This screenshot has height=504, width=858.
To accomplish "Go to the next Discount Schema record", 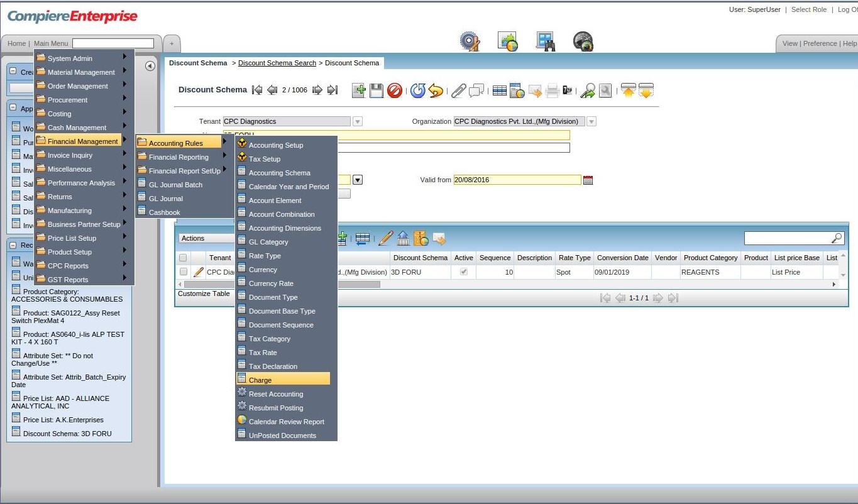I will 317,90.
